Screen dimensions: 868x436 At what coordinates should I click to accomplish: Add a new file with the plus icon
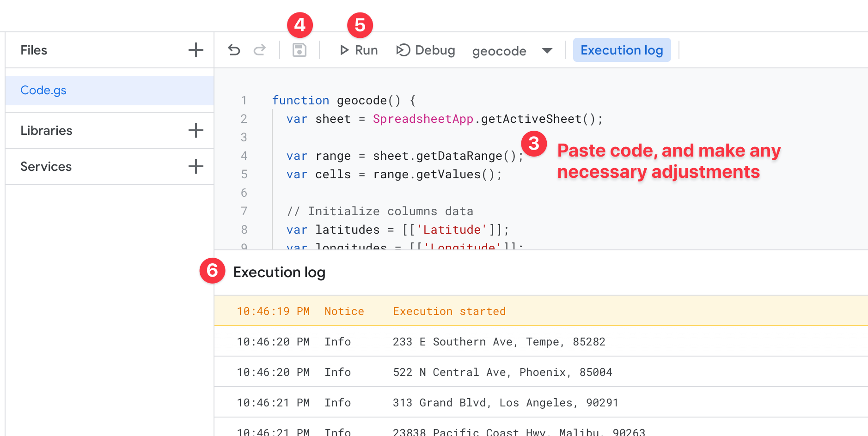[196, 50]
